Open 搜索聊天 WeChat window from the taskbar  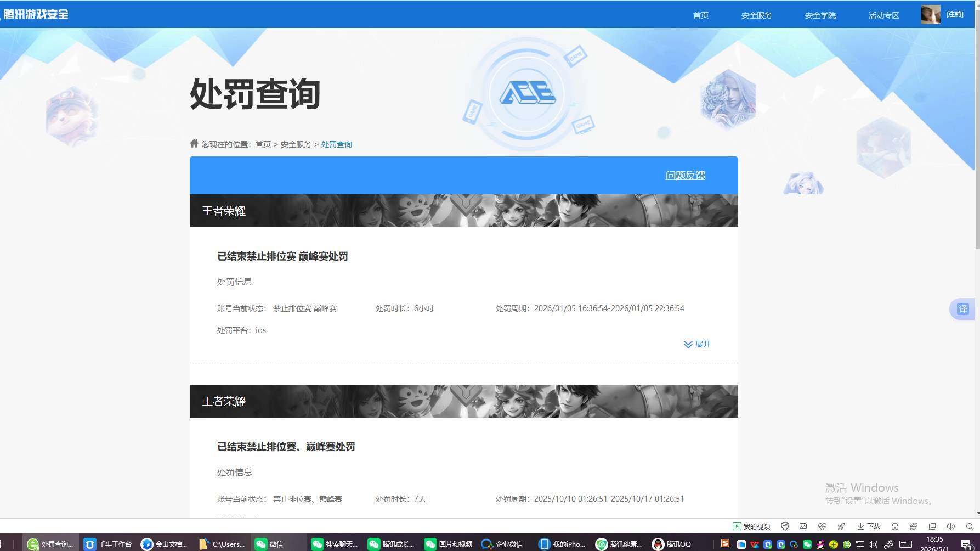[336, 543]
